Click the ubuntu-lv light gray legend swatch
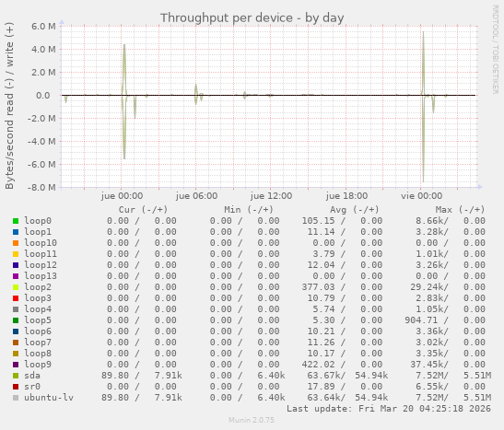Screen dimensions: 504x430 pos(16,398)
